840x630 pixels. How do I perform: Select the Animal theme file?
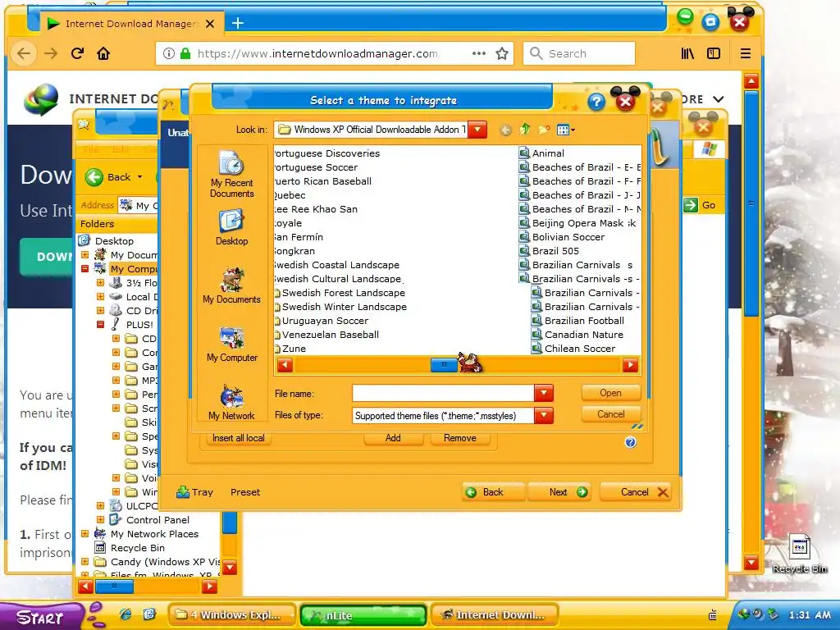coord(542,153)
